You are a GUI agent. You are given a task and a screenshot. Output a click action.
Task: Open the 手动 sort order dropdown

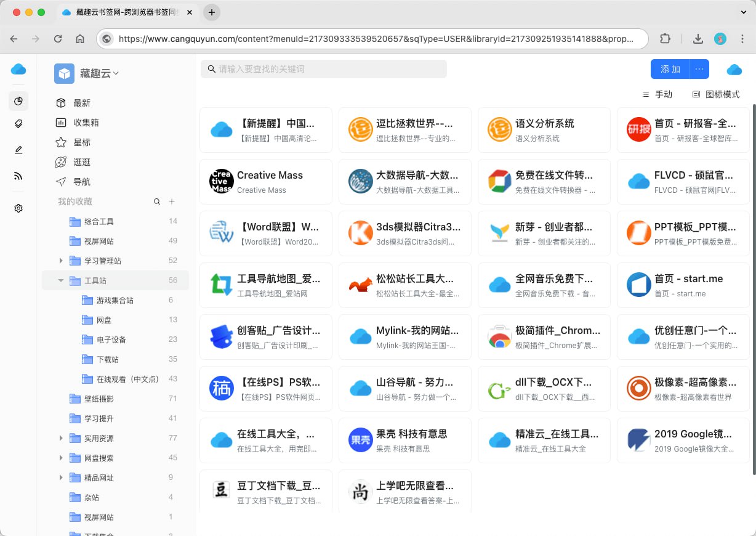[x=657, y=94]
